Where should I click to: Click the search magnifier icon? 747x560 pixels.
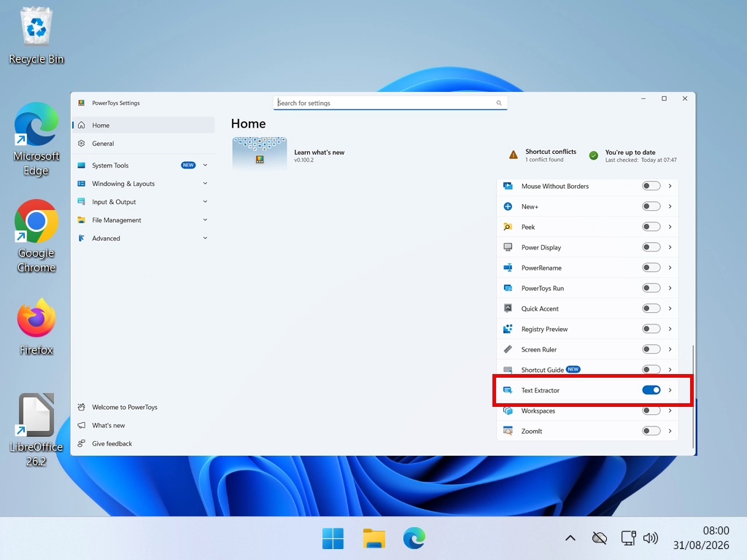click(499, 103)
